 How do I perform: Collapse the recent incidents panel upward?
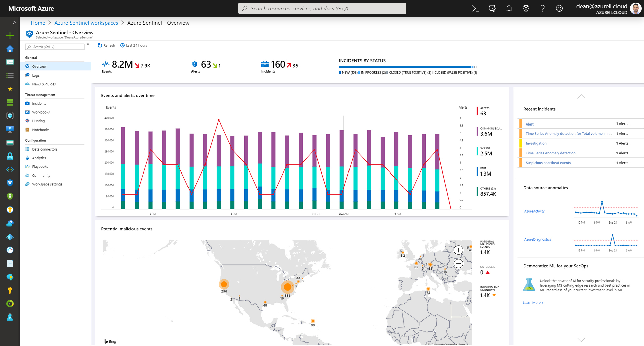click(x=581, y=97)
